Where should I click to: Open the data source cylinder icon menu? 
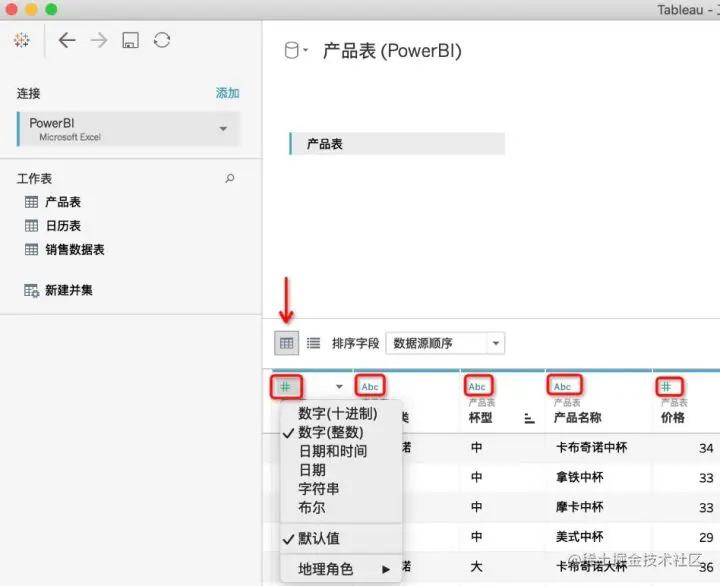pos(296,51)
